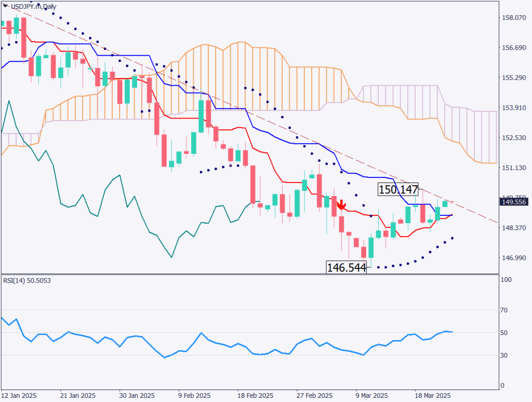Select the 9 Mar 2025 date label

tap(372, 395)
